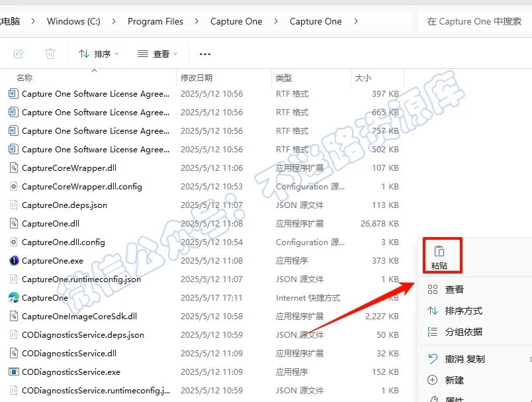
Task: Click the CODiagnosticsService.exe file icon
Action: click(x=13, y=372)
